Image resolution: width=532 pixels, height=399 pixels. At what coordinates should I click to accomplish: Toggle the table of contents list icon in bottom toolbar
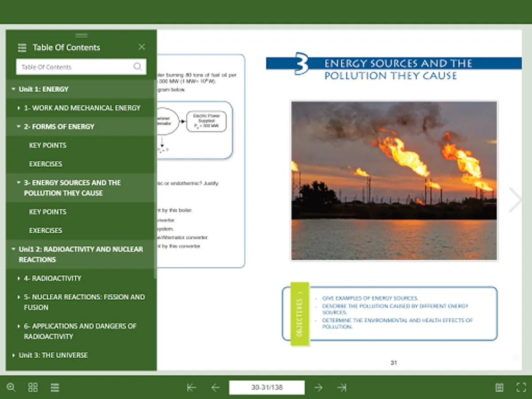[55, 387]
